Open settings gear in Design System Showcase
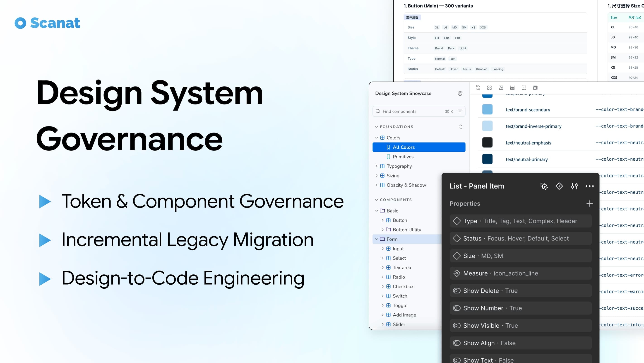Image resolution: width=644 pixels, height=363 pixels. coord(460,93)
